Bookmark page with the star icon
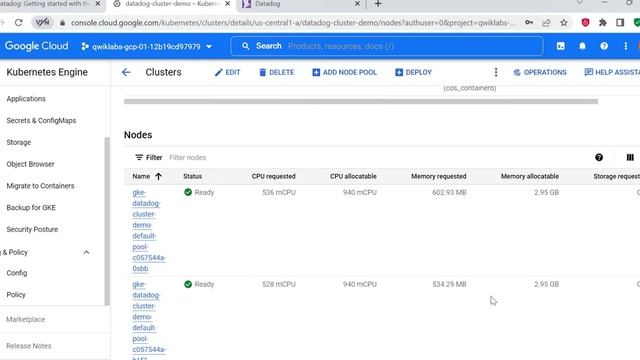 pyautogui.click(x=564, y=22)
